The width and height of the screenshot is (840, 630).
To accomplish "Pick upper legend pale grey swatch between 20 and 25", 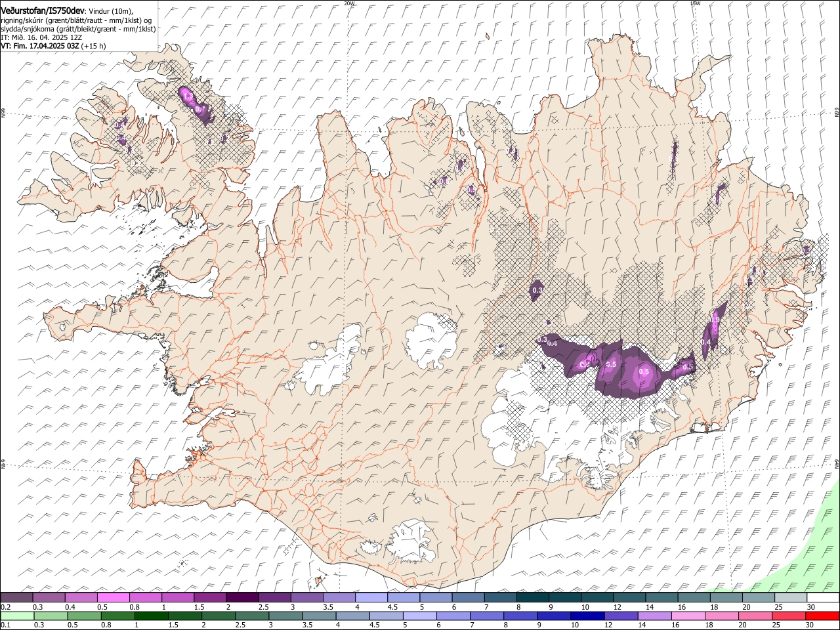I will coord(758,598).
